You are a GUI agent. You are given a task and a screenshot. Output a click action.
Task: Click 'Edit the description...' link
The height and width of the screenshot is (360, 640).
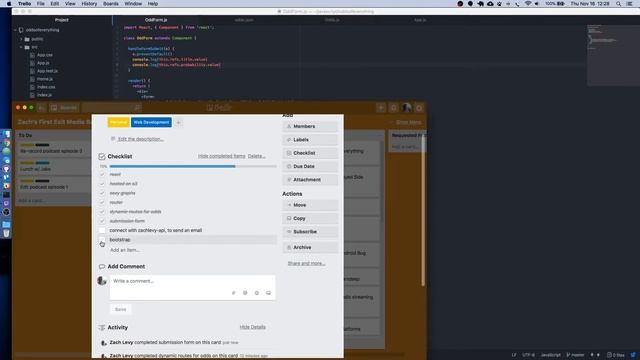click(140, 139)
